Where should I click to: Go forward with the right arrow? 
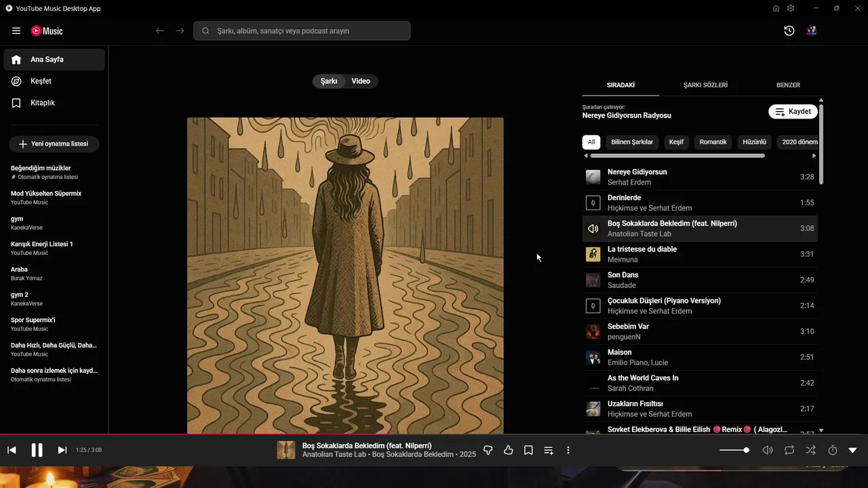[x=180, y=30]
